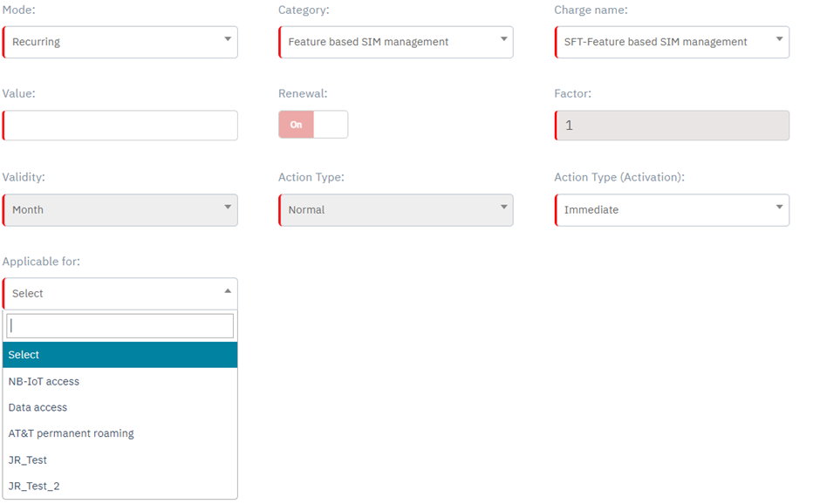Click the arrow icon on Mode dropdown
This screenshot has height=504, width=820.
pos(228,39)
